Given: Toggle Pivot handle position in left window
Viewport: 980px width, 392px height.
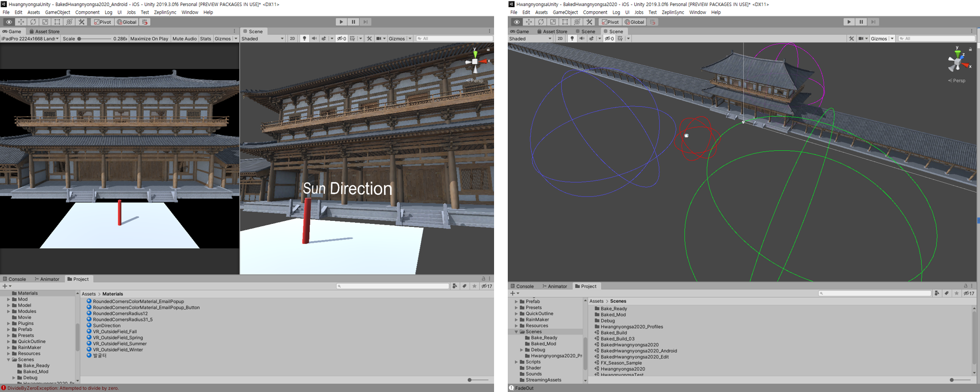Looking at the screenshot, I should coord(102,22).
